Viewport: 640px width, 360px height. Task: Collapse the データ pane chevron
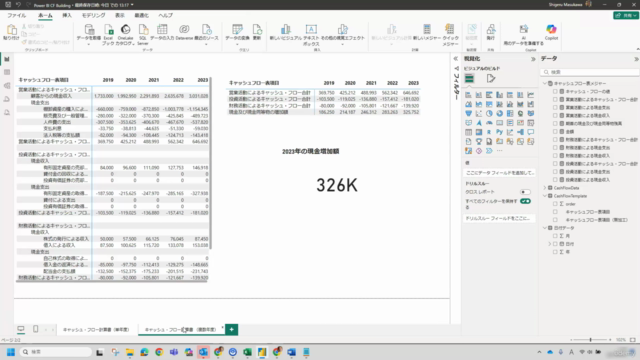click(636, 59)
